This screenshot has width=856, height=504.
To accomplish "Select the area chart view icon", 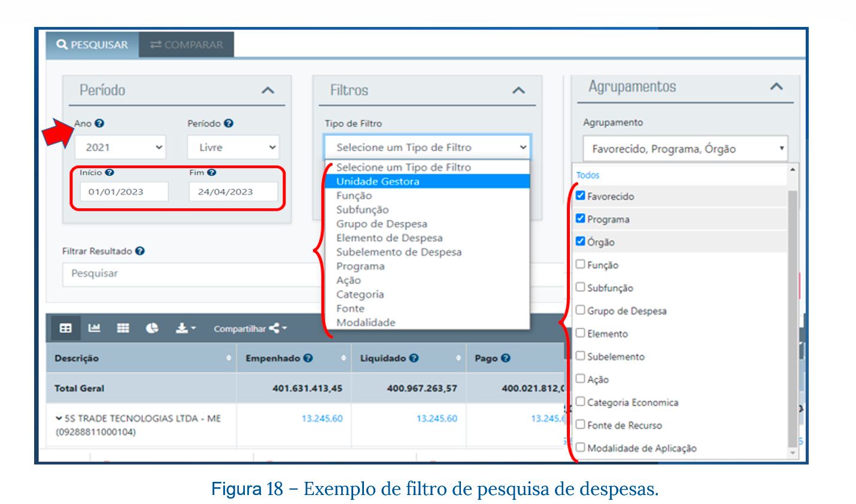I will click(x=95, y=328).
